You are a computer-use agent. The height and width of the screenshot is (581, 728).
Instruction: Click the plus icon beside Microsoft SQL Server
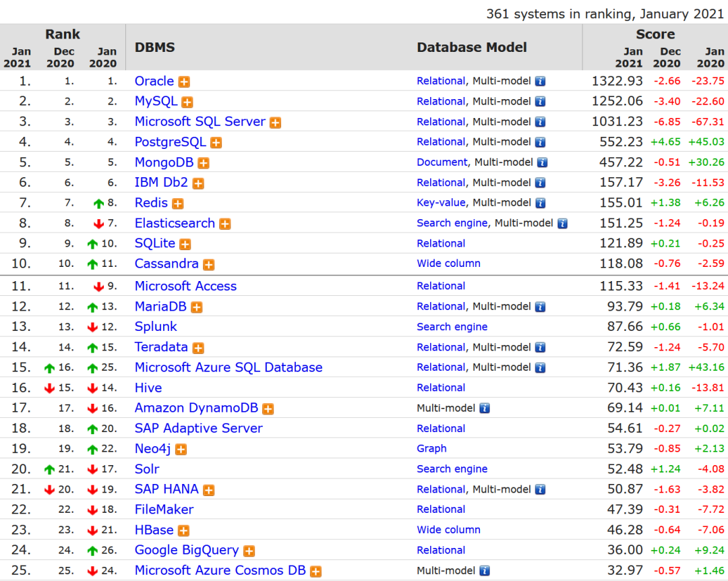[275, 123]
